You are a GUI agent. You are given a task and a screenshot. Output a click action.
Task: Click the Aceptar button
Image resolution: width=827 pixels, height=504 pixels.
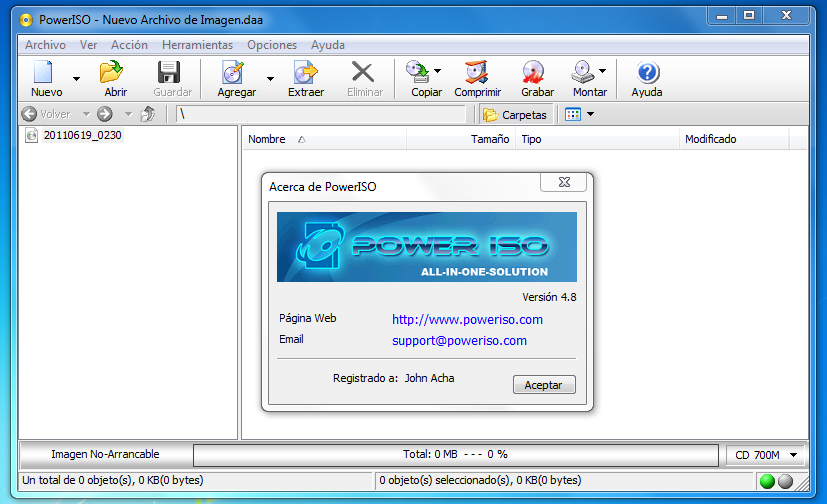544,385
